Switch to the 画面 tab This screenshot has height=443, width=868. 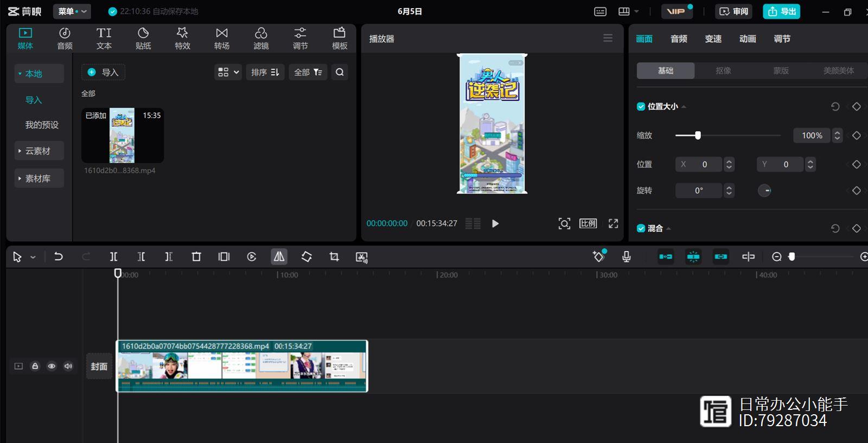coord(644,38)
